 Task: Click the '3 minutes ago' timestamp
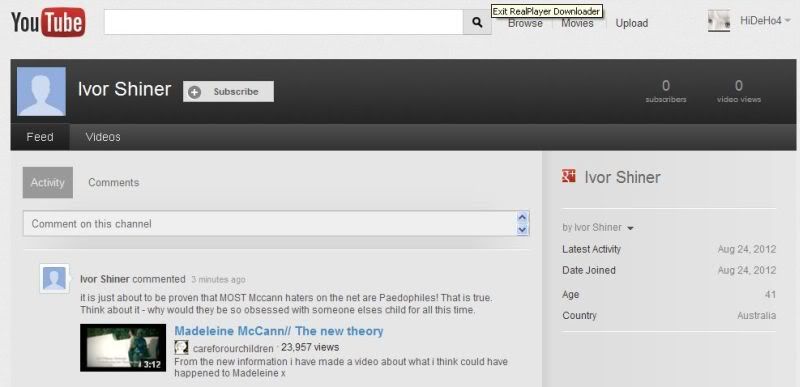click(x=218, y=279)
